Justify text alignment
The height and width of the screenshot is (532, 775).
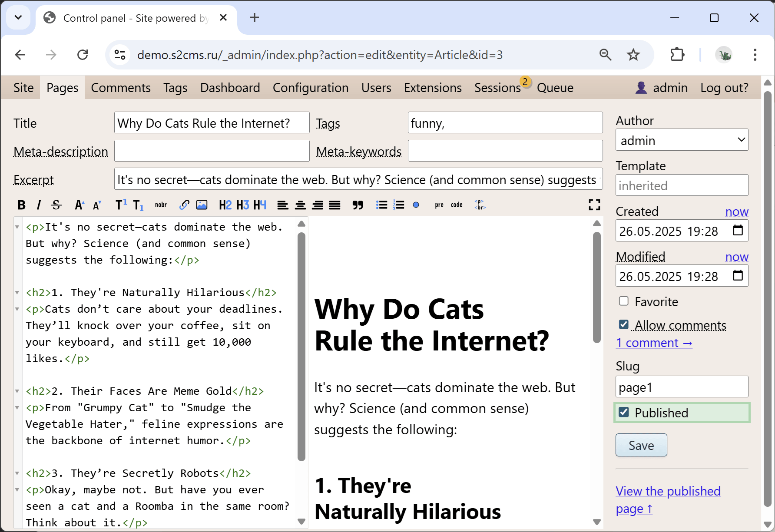pos(335,205)
